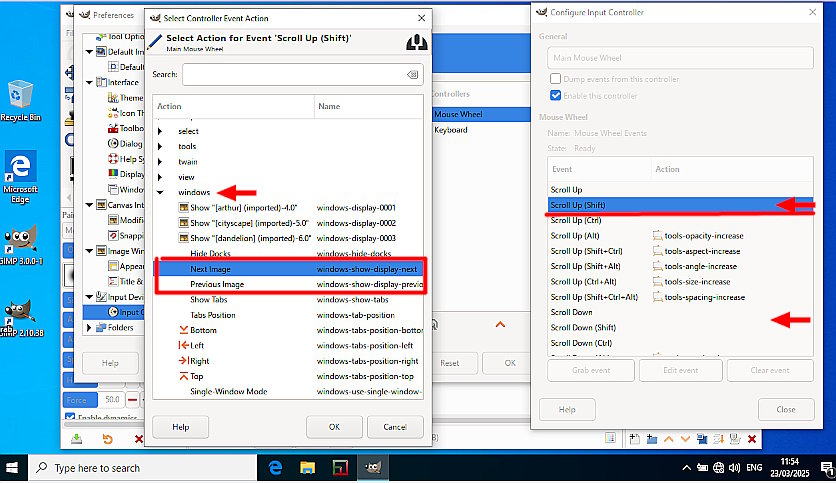Pick the Right tabs position arrow icon
Viewport: 836px width, 483px height.
pyautogui.click(x=183, y=361)
